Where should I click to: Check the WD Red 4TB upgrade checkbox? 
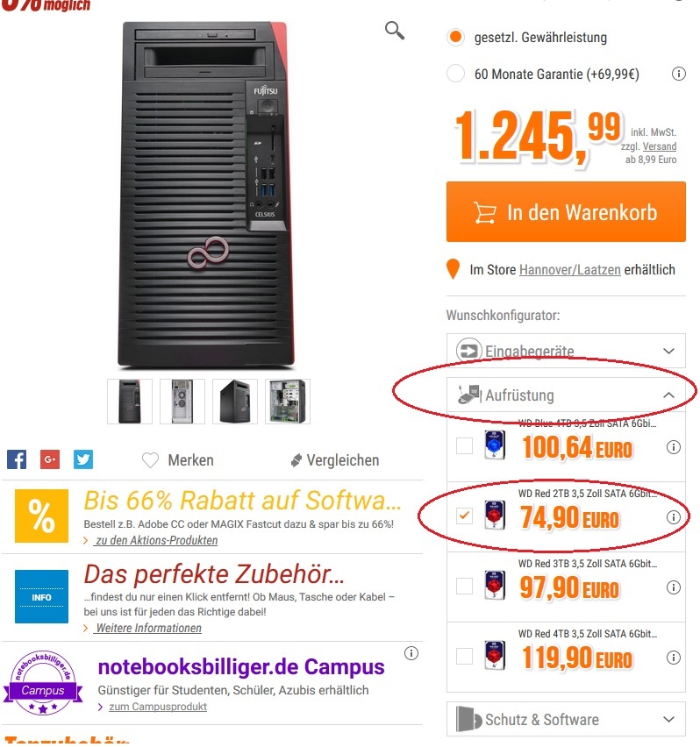click(465, 656)
